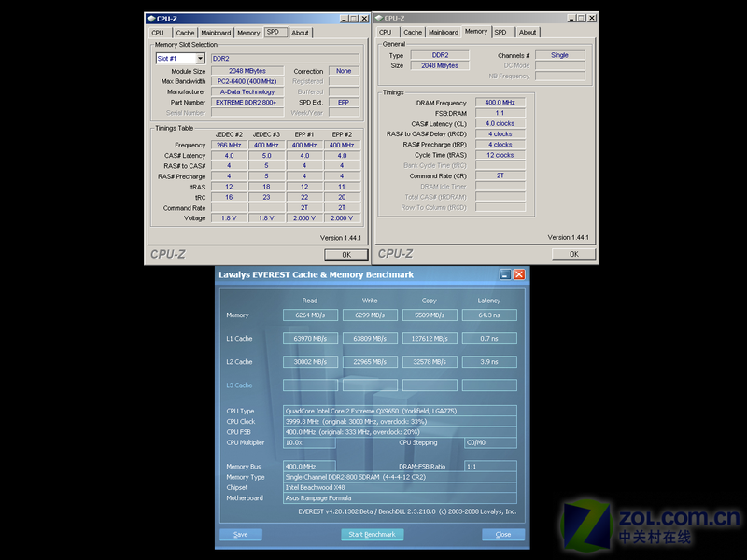The width and height of the screenshot is (747, 560).
Task: Click Cycle Time 12 clocks value
Action: pos(500,155)
